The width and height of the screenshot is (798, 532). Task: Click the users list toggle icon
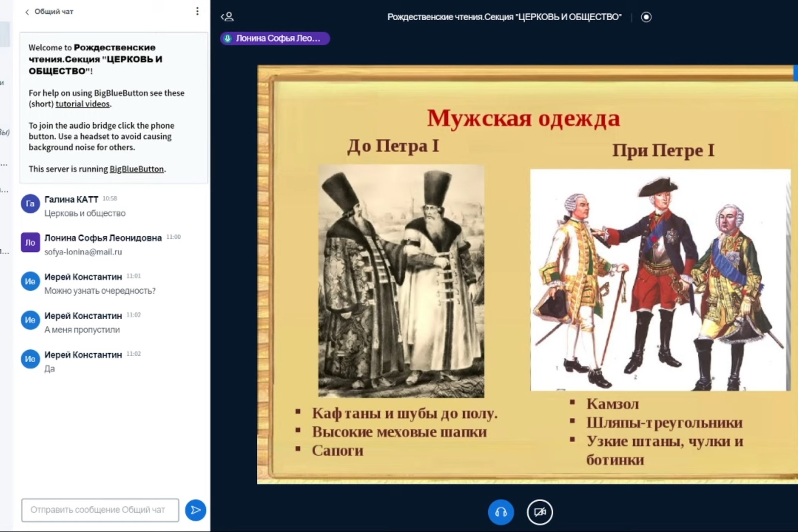pyautogui.click(x=227, y=17)
